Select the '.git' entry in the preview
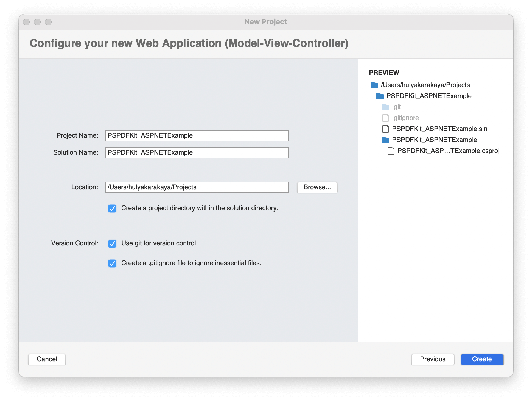Screen dimensions: 532x400 (396, 107)
